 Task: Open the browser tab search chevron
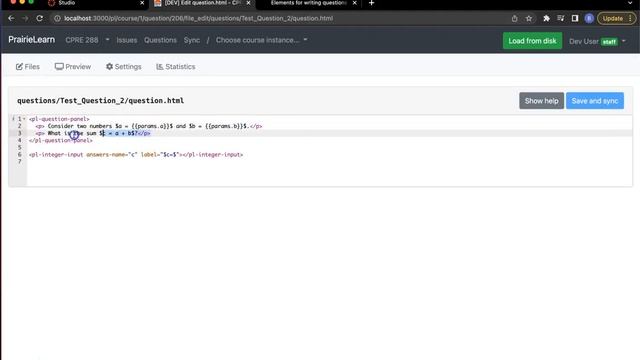click(630, 3)
